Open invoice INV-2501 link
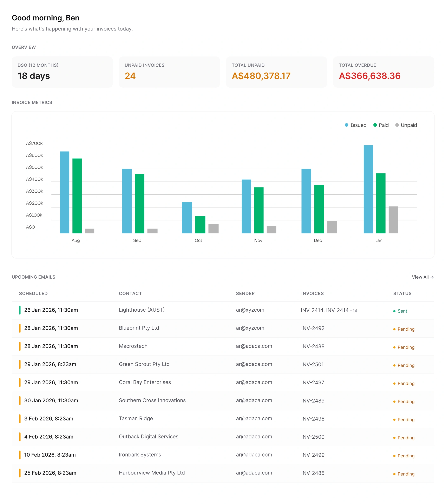The height and width of the screenshot is (504, 446). click(x=312, y=364)
